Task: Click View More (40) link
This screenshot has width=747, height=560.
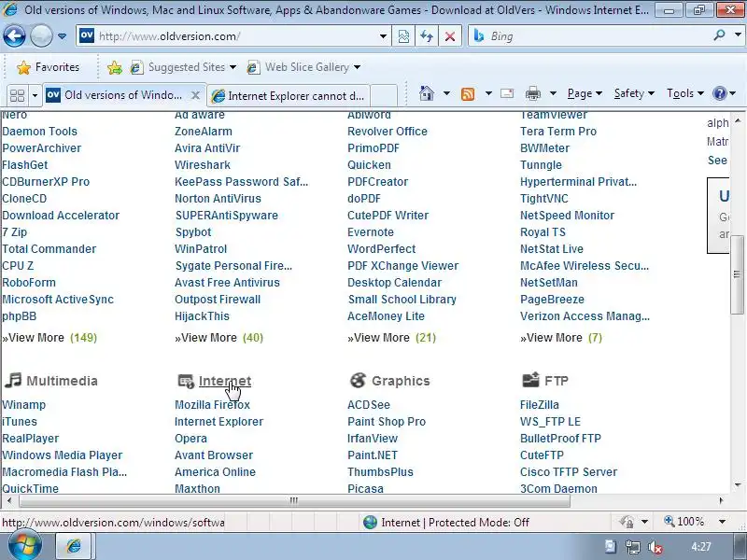Action: click(219, 338)
